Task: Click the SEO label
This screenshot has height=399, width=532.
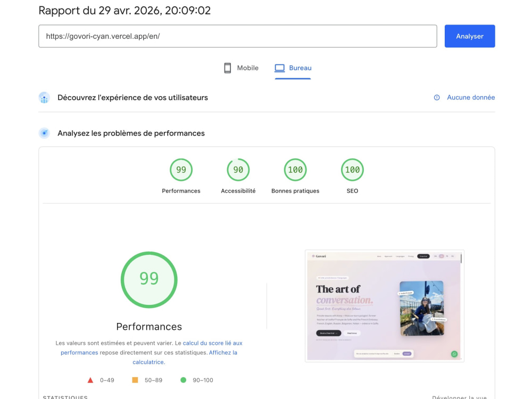Action: (352, 190)
